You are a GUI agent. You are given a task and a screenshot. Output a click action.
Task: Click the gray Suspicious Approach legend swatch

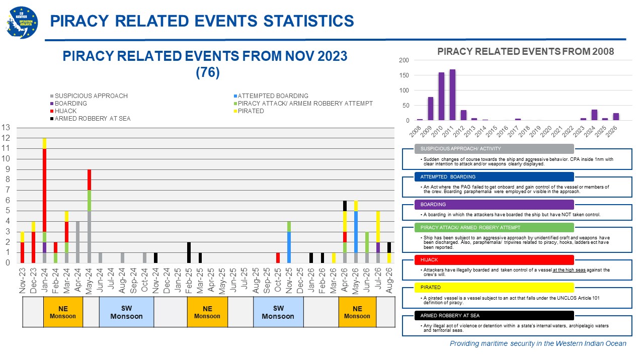[x=52, y=96]
